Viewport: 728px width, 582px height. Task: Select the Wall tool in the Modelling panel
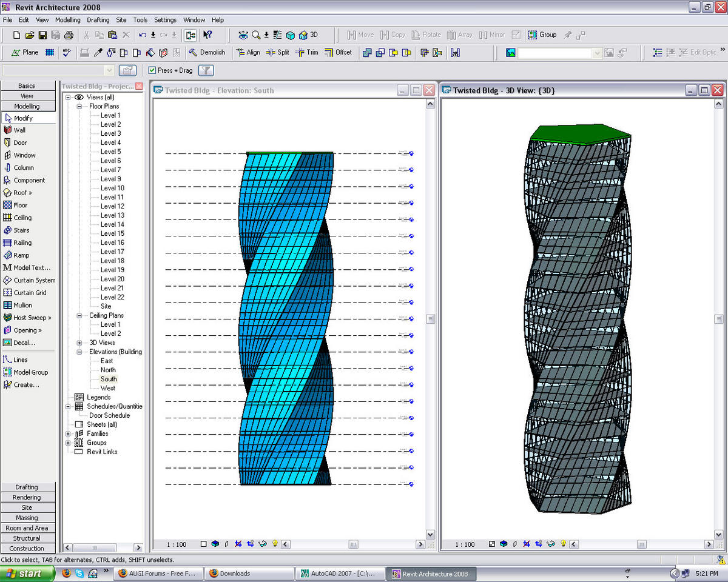click(19, 130)
